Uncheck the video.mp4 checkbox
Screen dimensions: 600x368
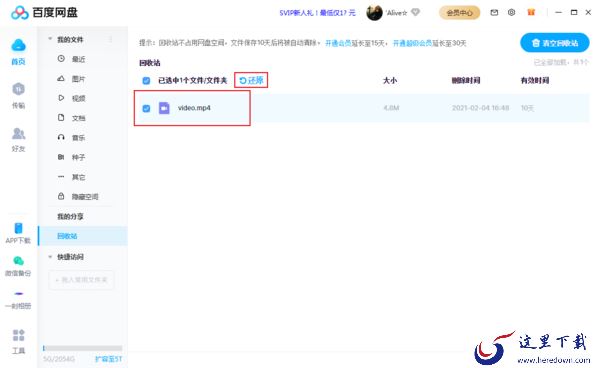(x=146, y=108)
